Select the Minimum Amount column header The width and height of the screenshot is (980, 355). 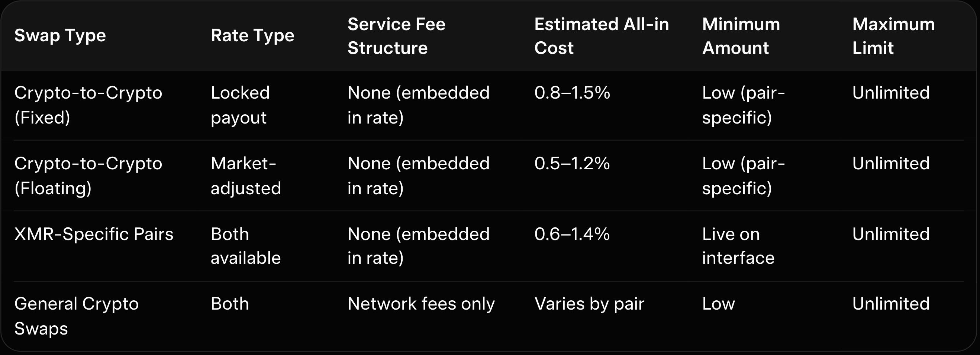(741, 36)
